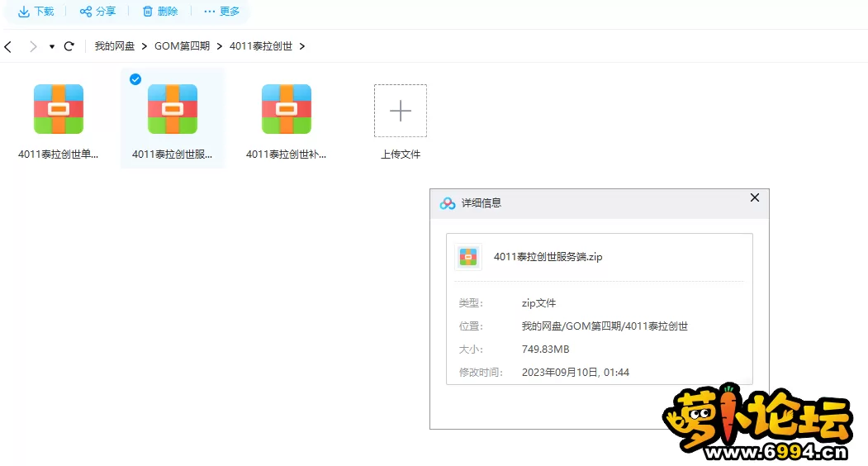Click the 4011泰拉创世单... file name
This screenshot has height=466, width=868.
tap(58, 155)
